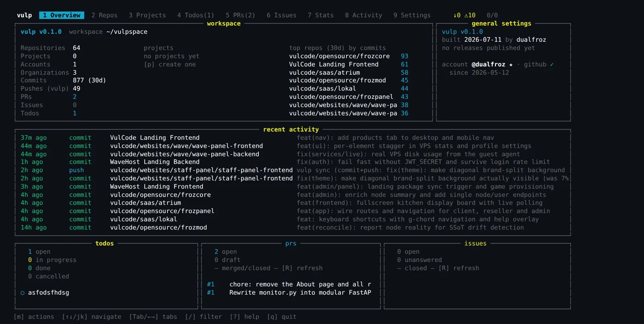Screen dimensions: 644x324
Task: Click the workspace path ~/vulpspace
Action: [x=127, y=32]
